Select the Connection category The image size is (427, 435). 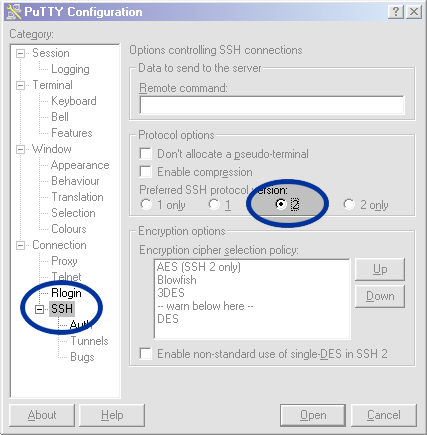pos(59,245)
